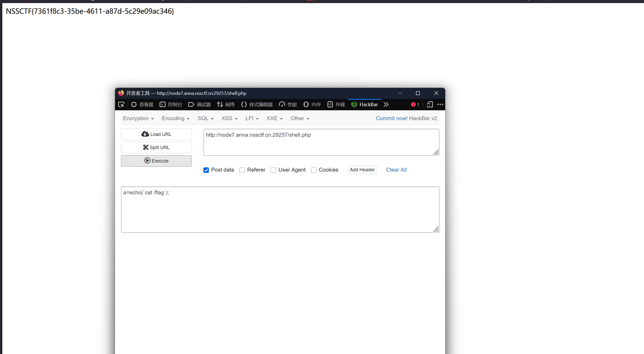The image size is (644, 354).
Task: Click the post data area resize handle
Action: click(436, 229)
